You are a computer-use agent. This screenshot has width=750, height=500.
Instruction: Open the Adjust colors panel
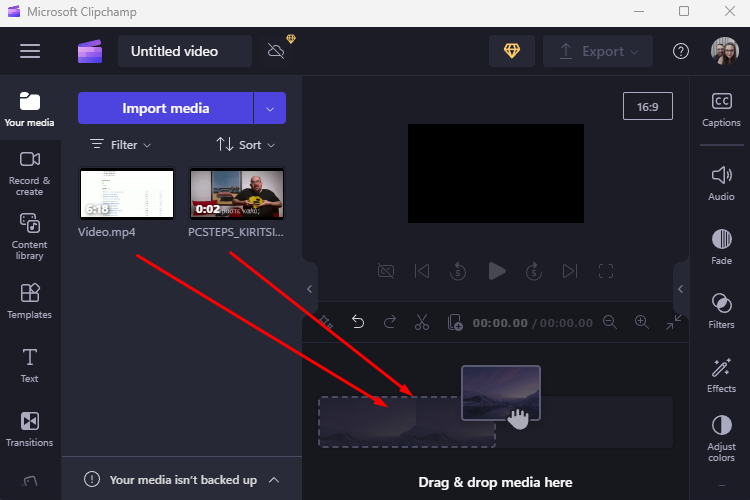pyautogui.click(x=721, y=439)
